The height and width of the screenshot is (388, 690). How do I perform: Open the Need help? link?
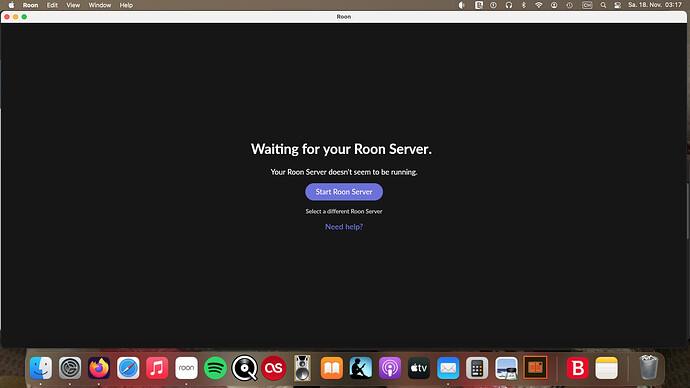344,227
